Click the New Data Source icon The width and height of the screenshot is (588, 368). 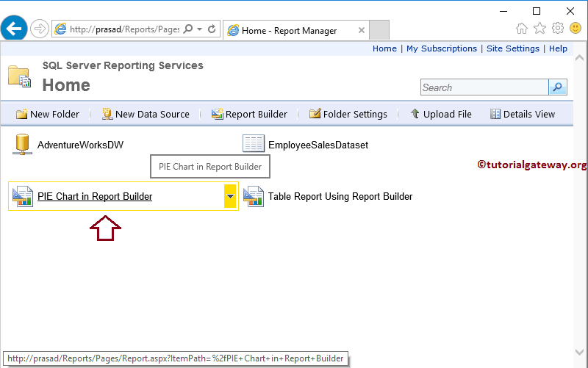click(x=107, y=114)
